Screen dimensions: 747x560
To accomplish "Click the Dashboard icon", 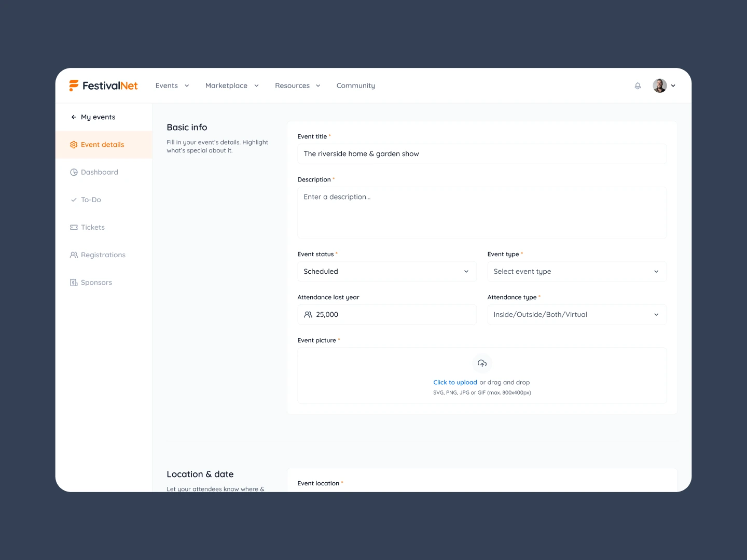I will click(x=74, y=172).
